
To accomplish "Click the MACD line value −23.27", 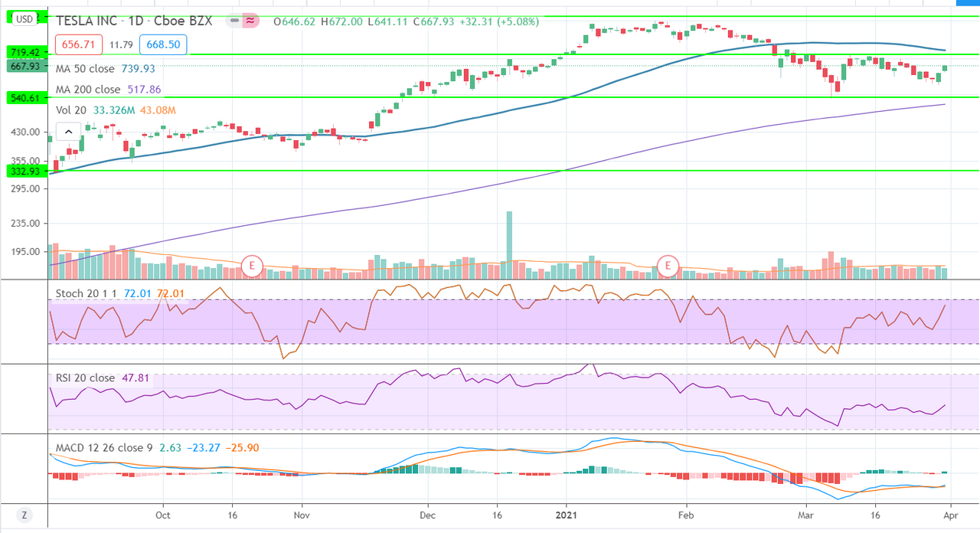I will [202, 447].
